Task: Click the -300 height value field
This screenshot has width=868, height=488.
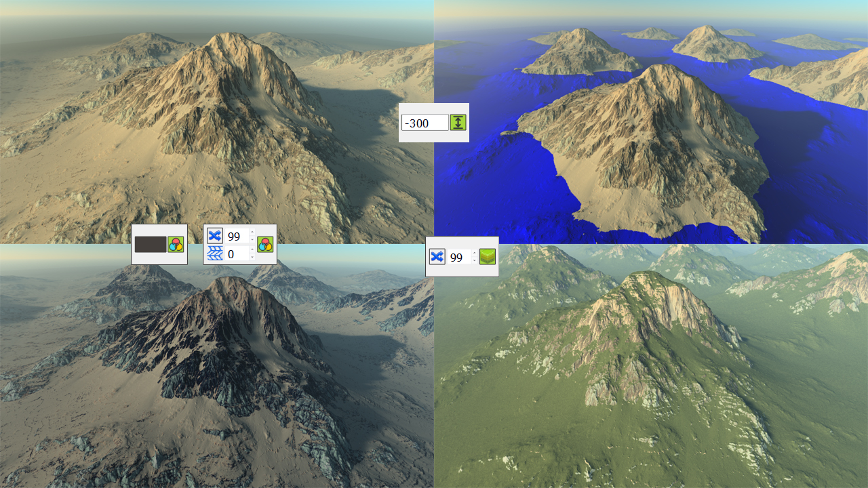Action: point(425,123)
